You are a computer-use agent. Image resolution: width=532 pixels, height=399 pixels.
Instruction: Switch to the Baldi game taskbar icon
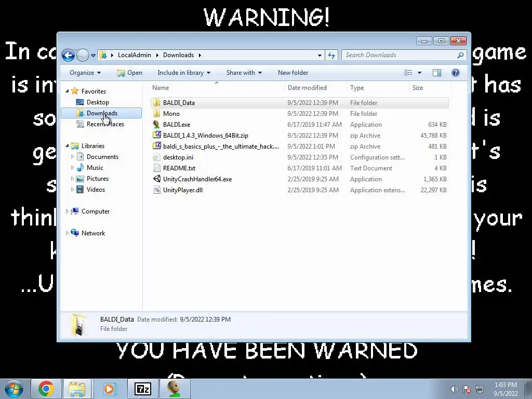(x=175, y=389)
